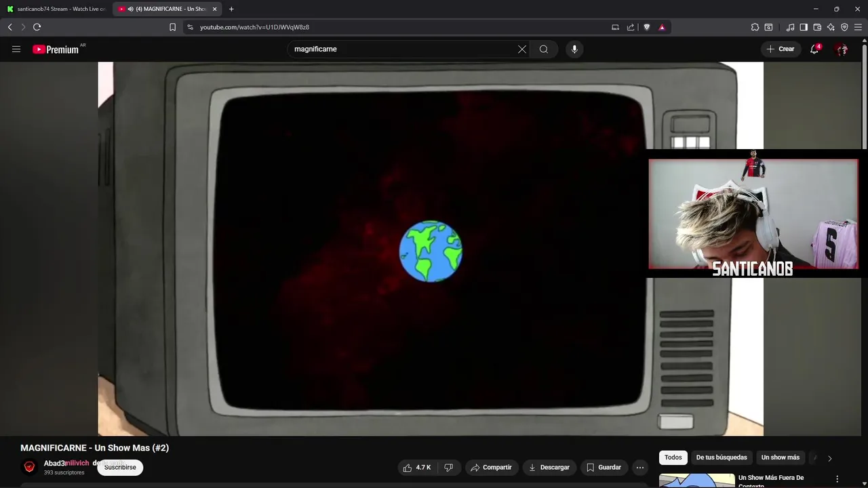This screenshot has height=488, width=868.
Task: View site settings icon in address bar
Action: point(190,27)
